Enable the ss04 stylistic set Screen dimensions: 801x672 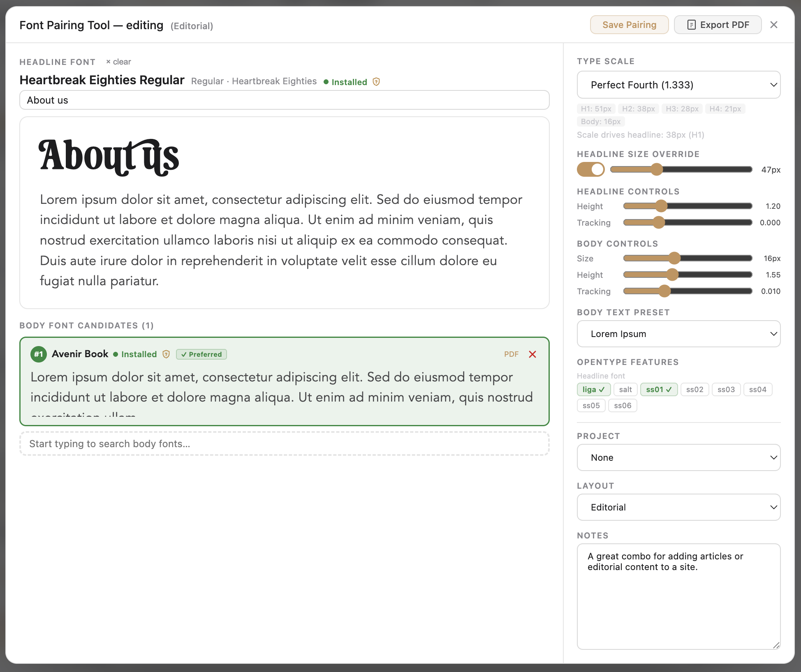click(758, 389)
